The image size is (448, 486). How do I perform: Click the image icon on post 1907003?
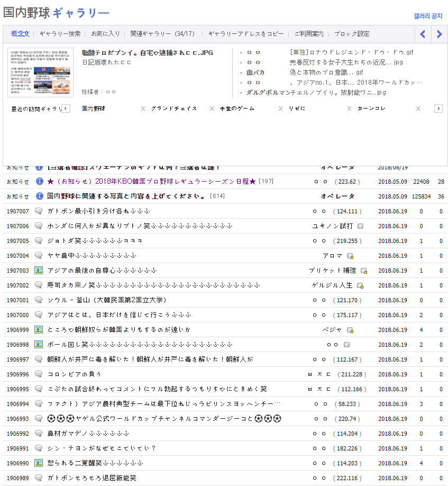click(x=39, y=270)
